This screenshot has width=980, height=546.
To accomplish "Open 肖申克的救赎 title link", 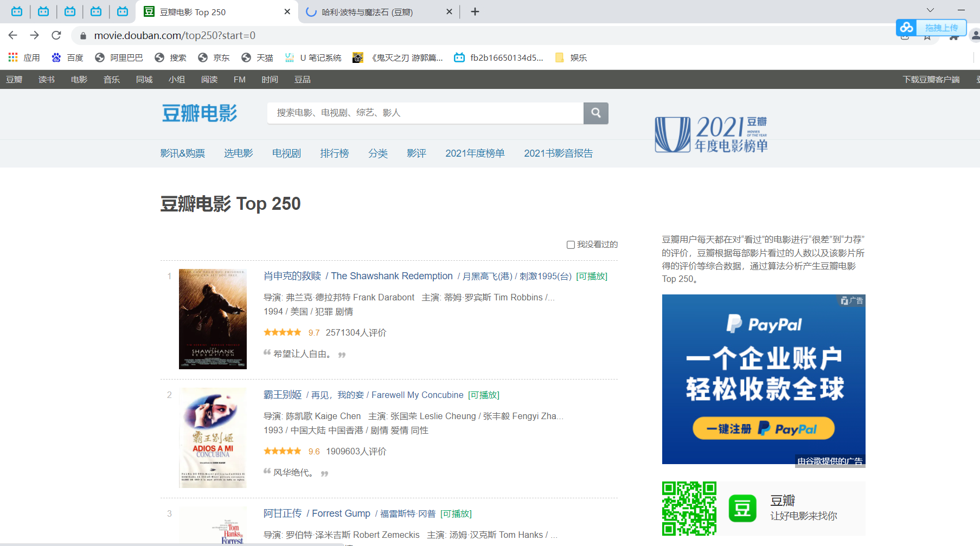I will coord(292,276).
